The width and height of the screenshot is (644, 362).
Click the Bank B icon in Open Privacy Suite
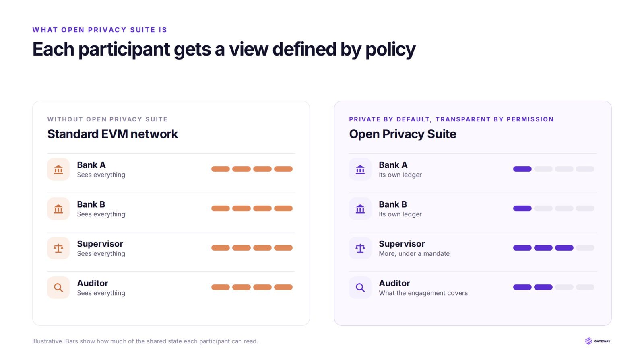point(360,209)
